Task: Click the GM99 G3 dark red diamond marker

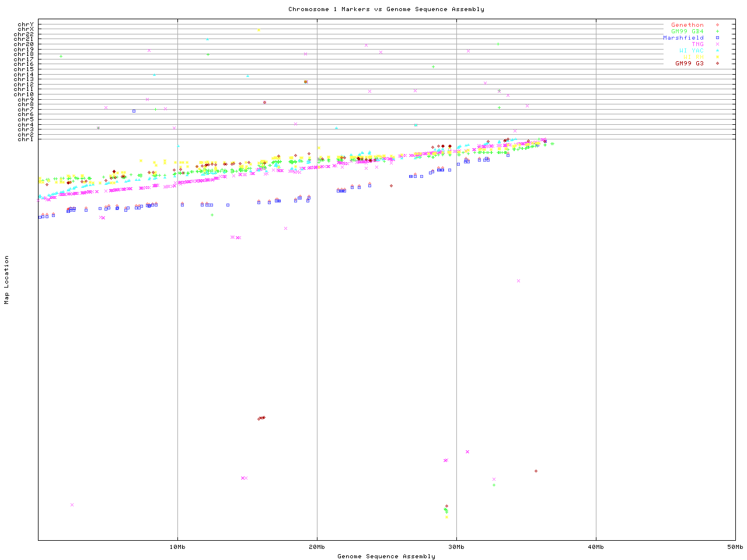Action: (x=717, y=64)
